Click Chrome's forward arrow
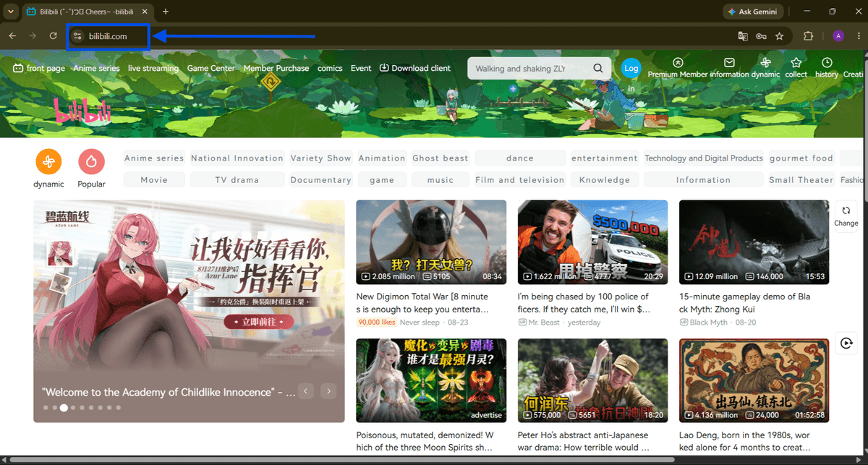868x465 pixels. (x=33, y=36)
